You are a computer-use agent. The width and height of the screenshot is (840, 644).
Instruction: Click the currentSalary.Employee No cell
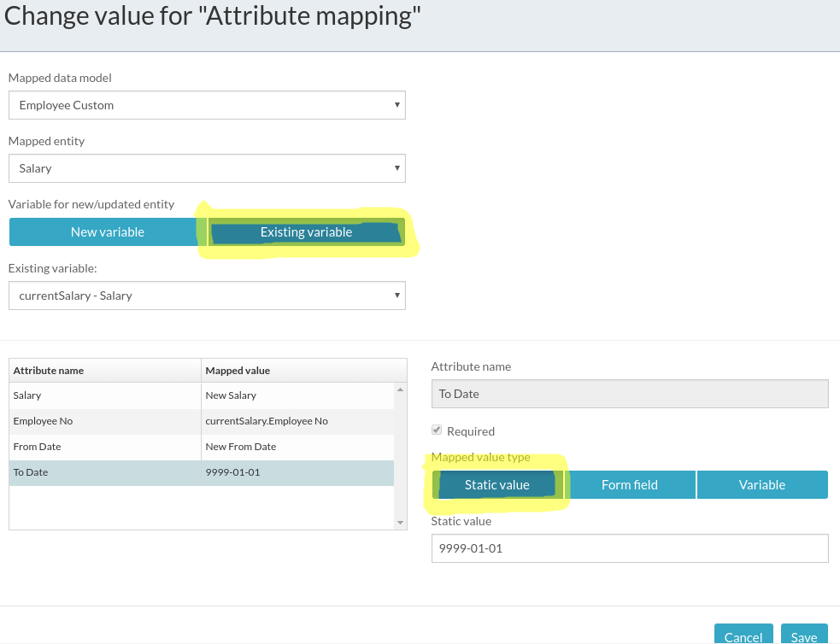(297, 421)
